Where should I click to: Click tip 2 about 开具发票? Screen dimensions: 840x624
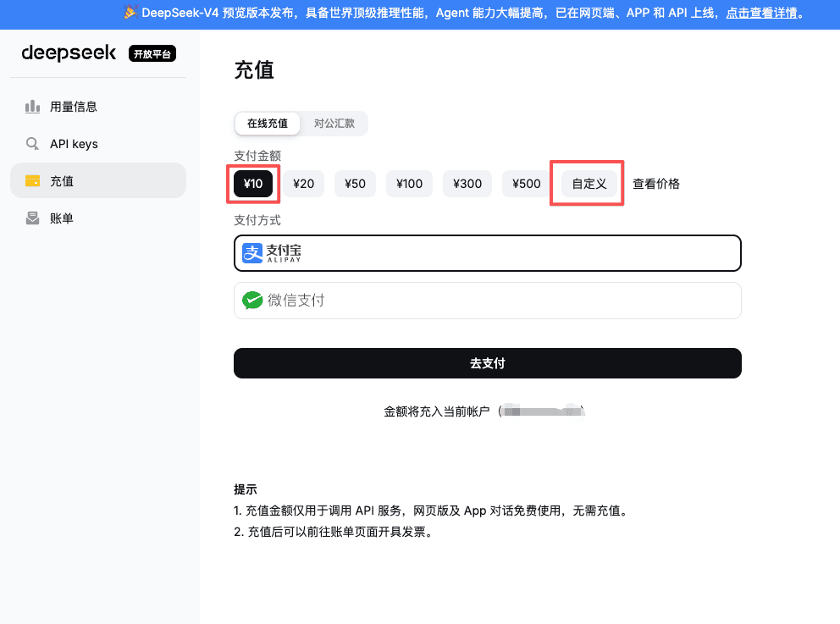point(335,532)
